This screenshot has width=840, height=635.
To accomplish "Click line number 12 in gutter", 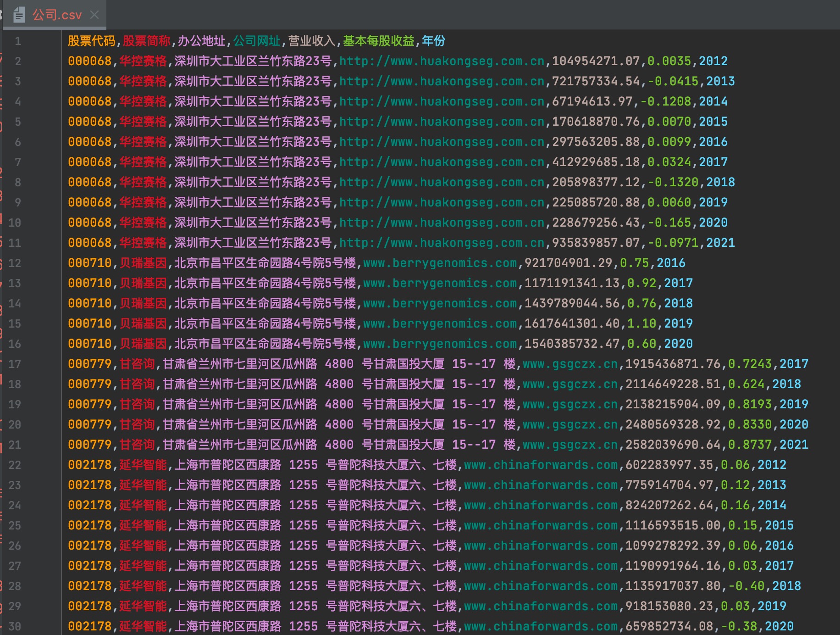I will (x=15, y=263).
